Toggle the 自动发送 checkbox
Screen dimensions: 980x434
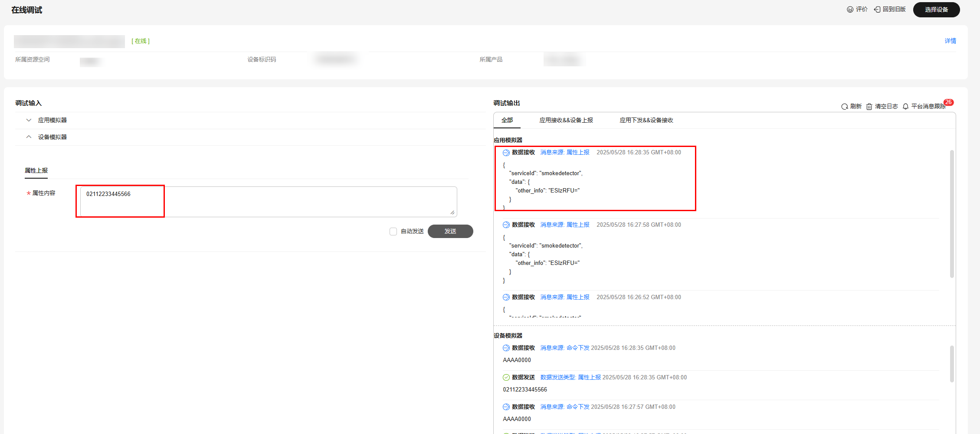[x=393, y=232]
